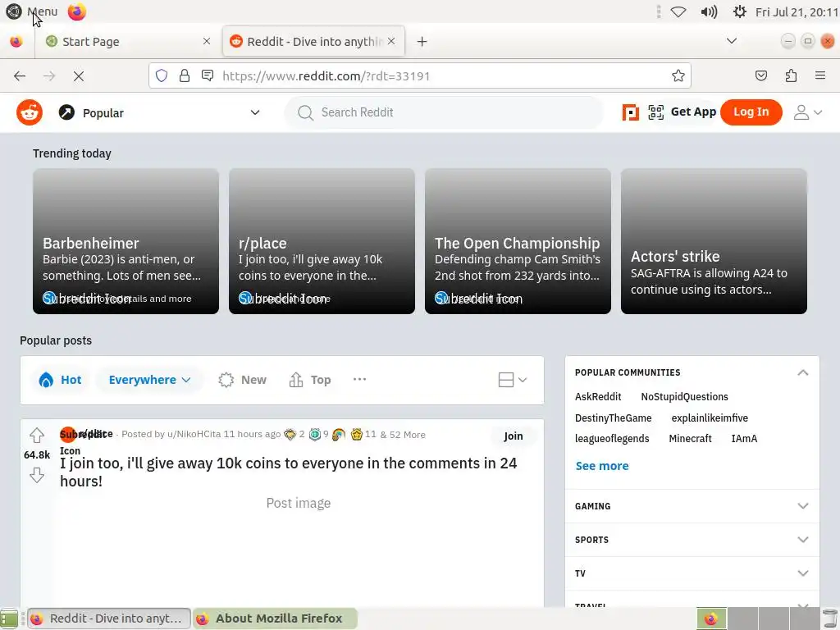Open the trash icon in bottom panel
Image resolution: width=840 pixels, height=630 pixels.
[x=829, y=619]
